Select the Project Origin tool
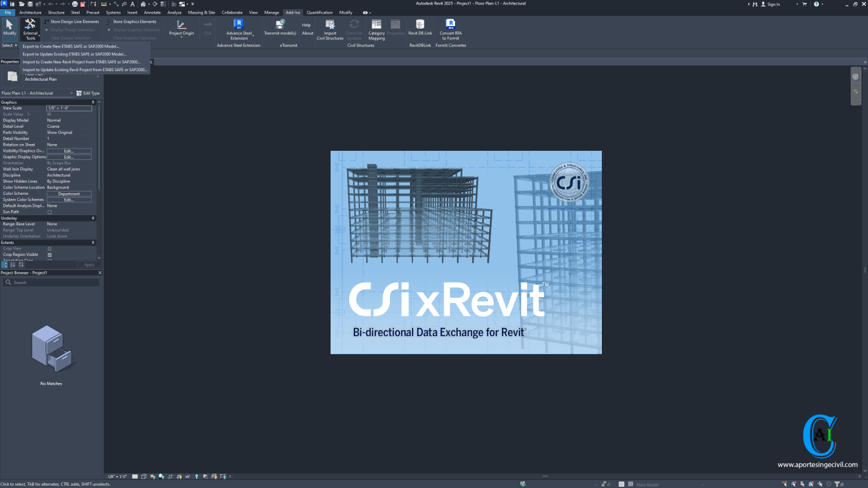Image resolution: width=868 pixels, height=488 pixels. click(181, 28)
